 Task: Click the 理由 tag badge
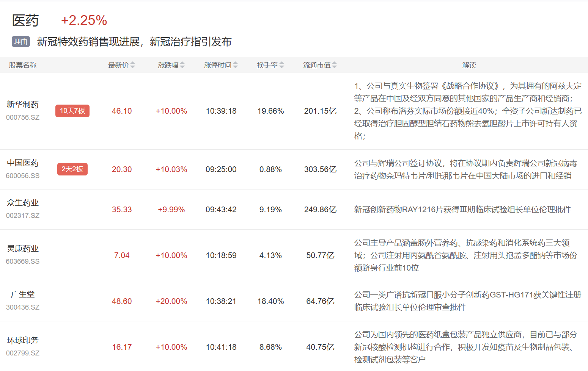(21, 42)
